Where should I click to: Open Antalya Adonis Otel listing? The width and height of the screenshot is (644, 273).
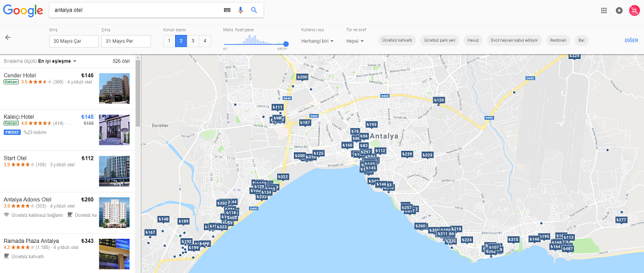point(67,213)
